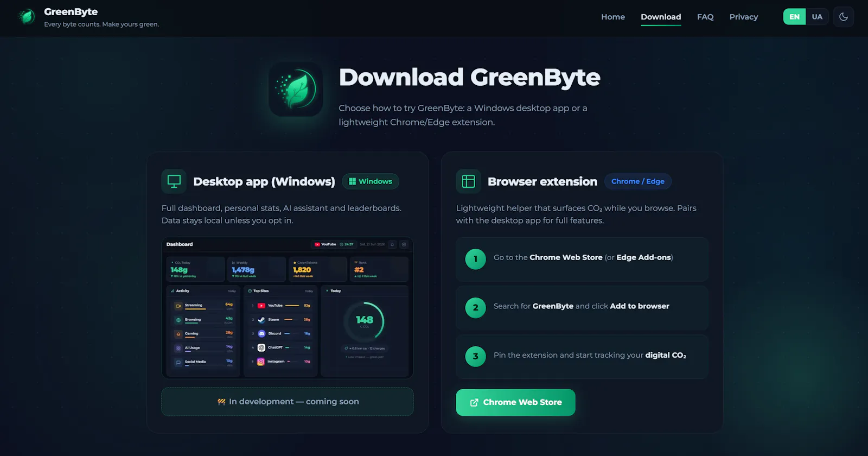
Task: Click the step 2 number circle
Action: 476,308
